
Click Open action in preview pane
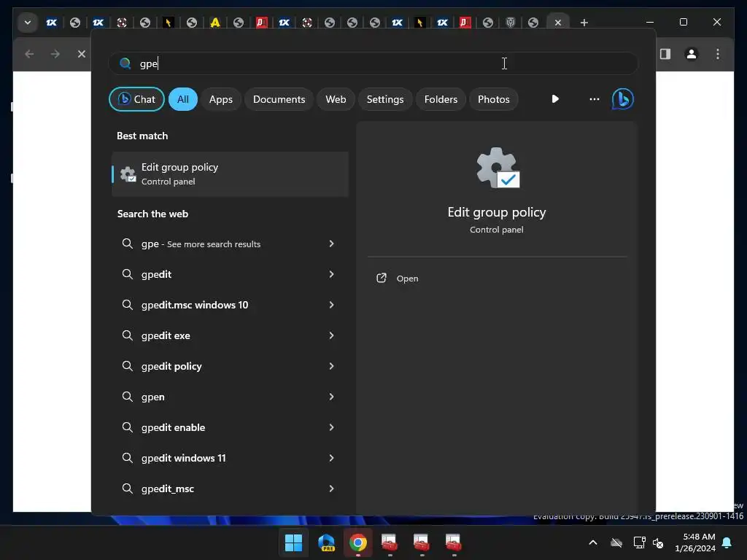pyautogui.click(x=407, y=279)
